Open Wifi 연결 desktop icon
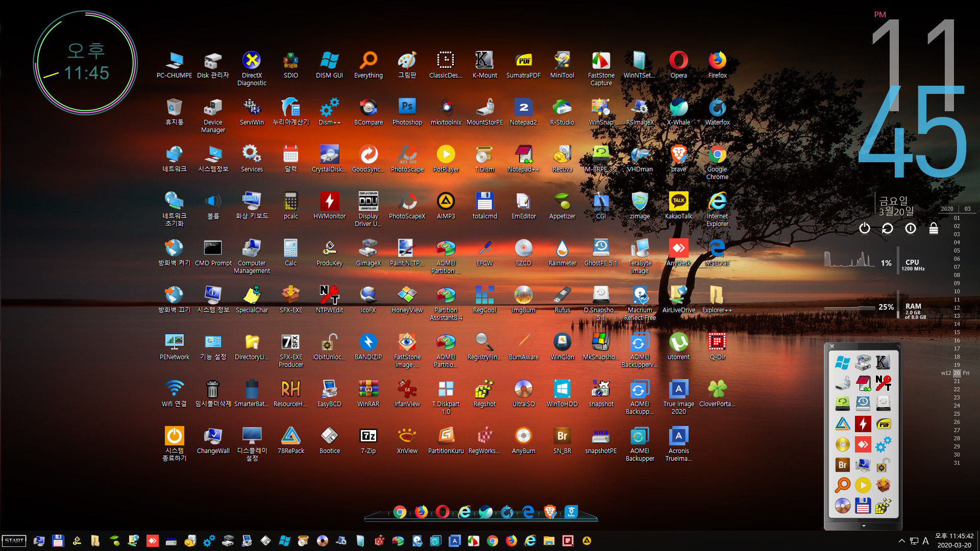Image resolution: width=980 pixels, height=551 pixels. pyautogui.click(x=174, y=393)
